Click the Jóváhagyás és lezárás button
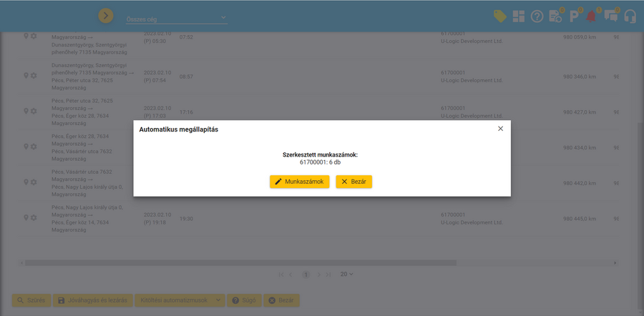The image size is (644, 316). click(92, 300)
